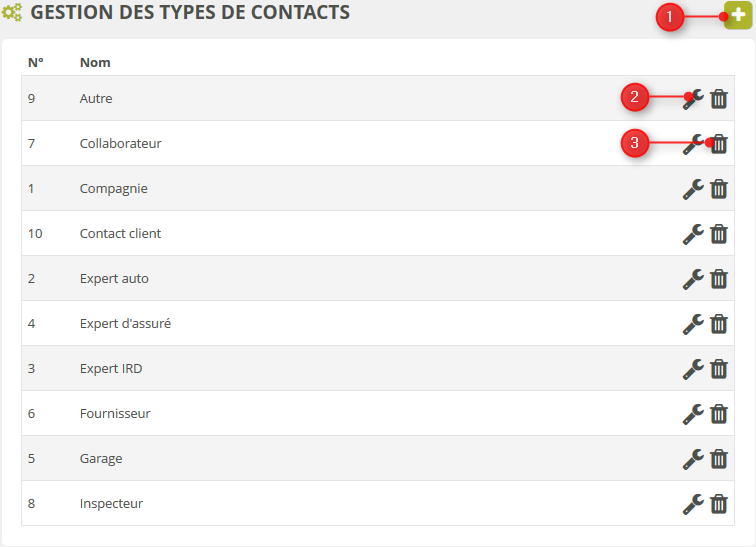Modify the Contact client entry
Image resolution: width=756 pixels, height=547 pixels.
click(693, 233)
